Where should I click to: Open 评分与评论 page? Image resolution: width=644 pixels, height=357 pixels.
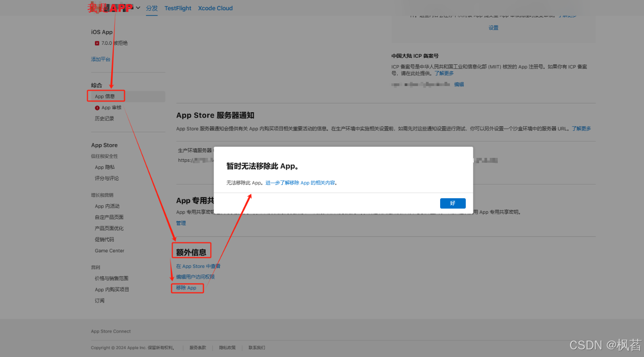click(107, 178)
